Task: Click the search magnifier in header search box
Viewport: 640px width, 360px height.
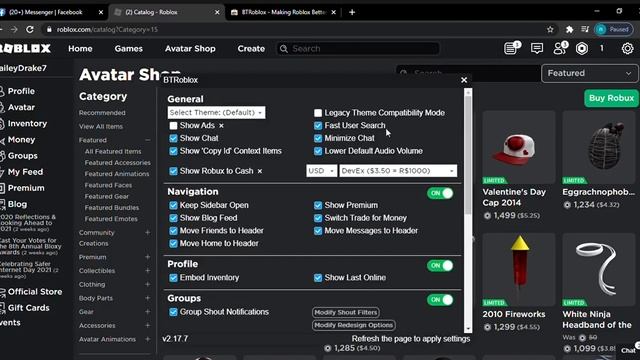Action: pos(284,49)
